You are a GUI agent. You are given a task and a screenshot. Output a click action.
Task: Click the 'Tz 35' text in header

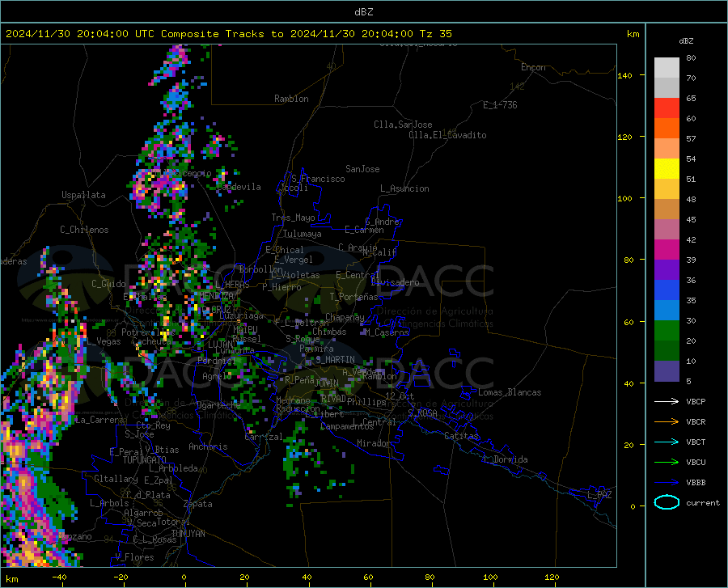tap(435, 33)
